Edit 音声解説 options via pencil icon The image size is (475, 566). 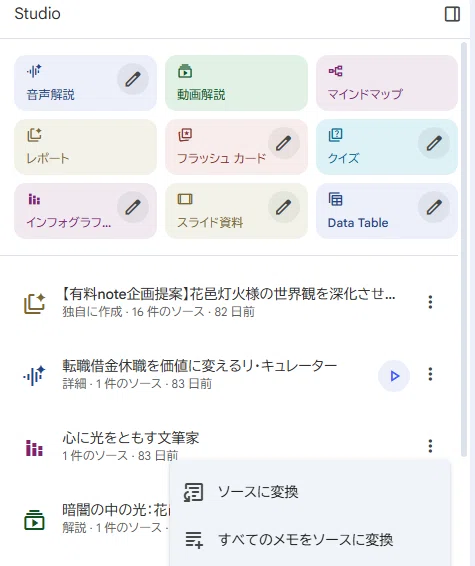pos(133,79)
